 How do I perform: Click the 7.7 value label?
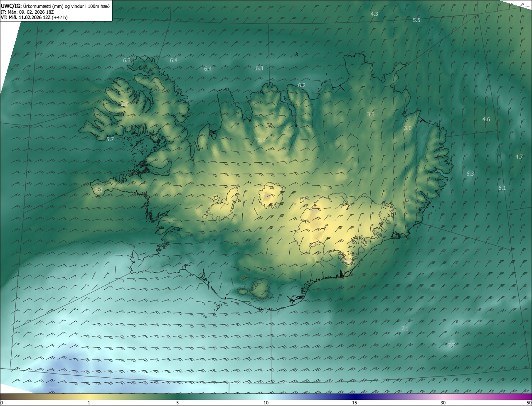(451, 345)
